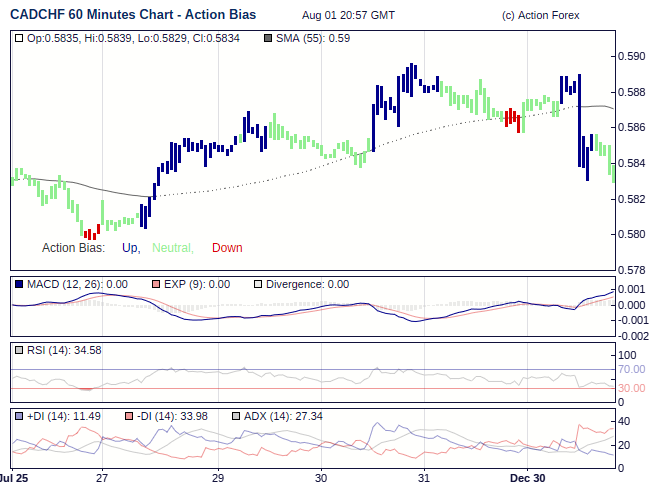
Task: Click the pink EXP (9) legend square
Action: pyautogui.click(x=155, y=284)
